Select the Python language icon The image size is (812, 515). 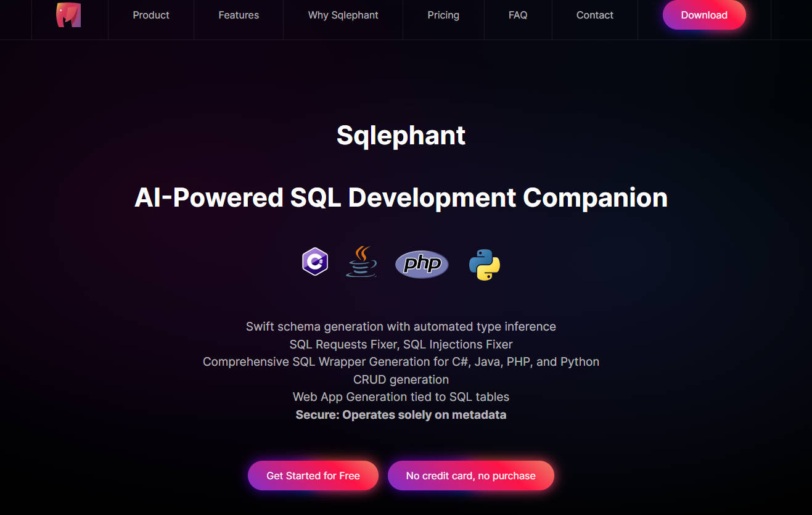pos(485,263)
